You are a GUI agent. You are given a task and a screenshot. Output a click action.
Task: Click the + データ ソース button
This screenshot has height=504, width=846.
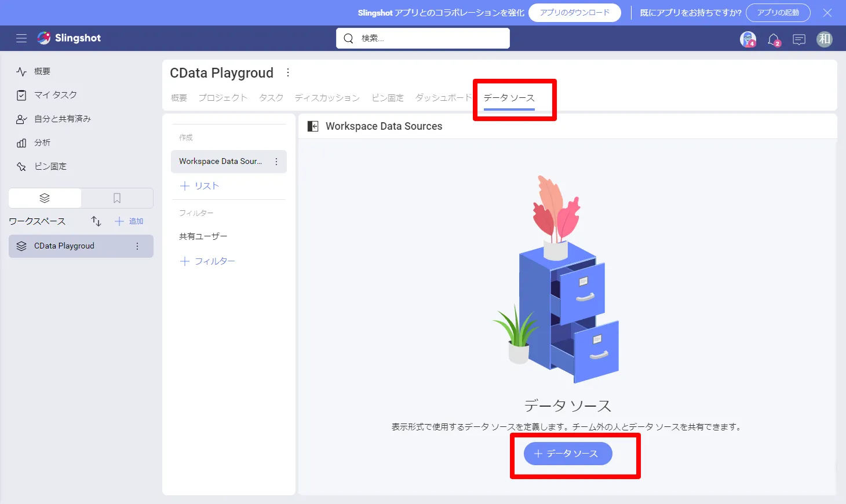pyautogui.click(x=568, y=454)
